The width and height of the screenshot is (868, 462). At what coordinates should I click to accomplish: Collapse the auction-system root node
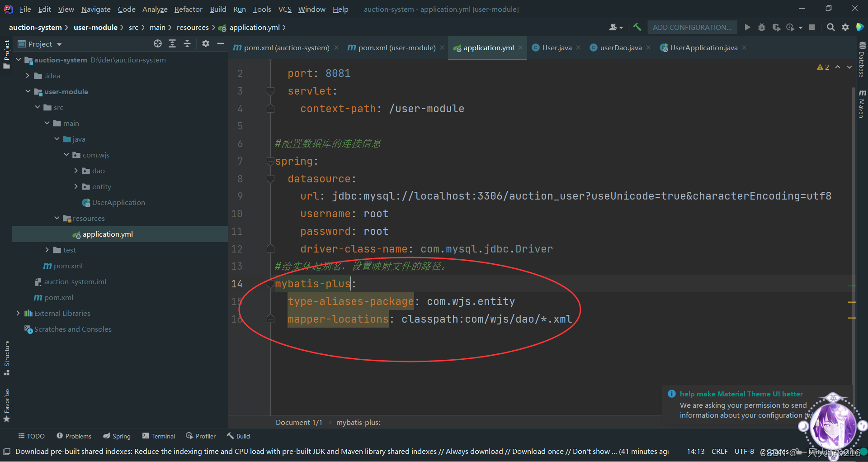(19, 60)
